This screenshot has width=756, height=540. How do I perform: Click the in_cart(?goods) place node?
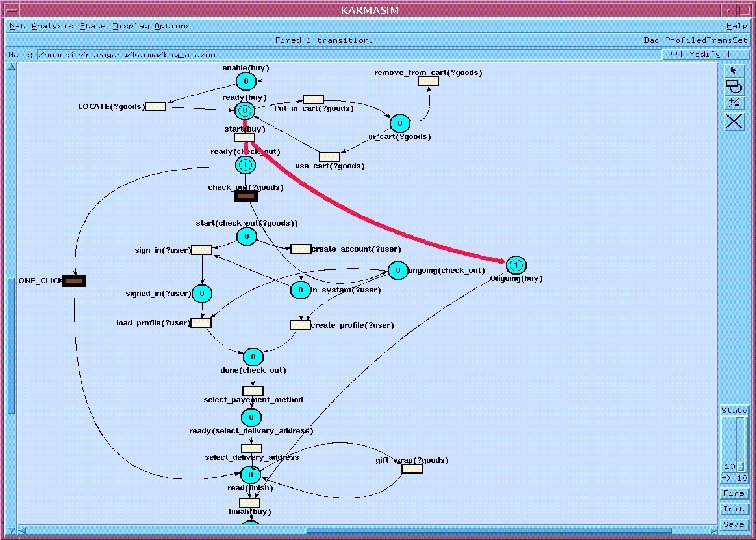[x=400, y=123]
